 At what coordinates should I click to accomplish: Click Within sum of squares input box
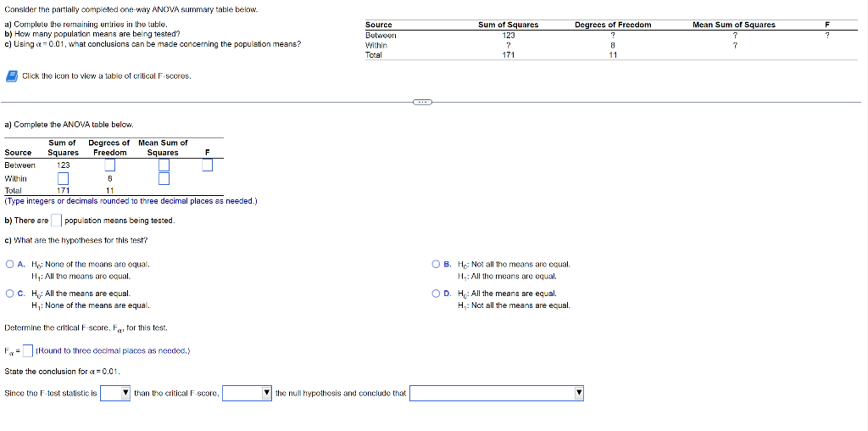pyautogui.click(x=63, y=178)
